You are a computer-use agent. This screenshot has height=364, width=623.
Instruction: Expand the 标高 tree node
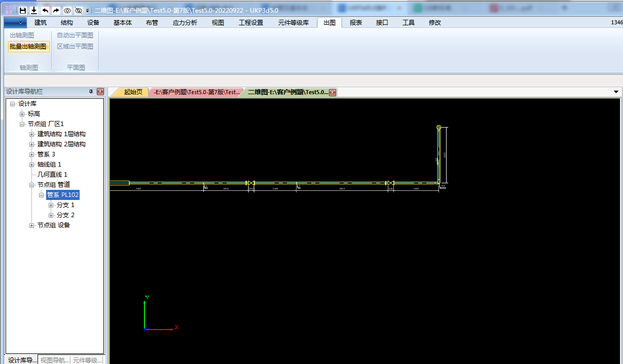tap(22, 114)
